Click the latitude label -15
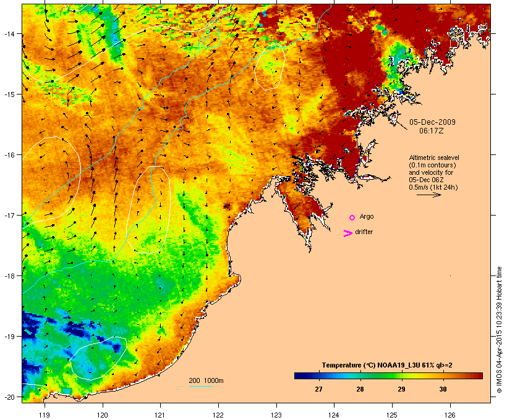Screen dimensions: 507x420 9,94
